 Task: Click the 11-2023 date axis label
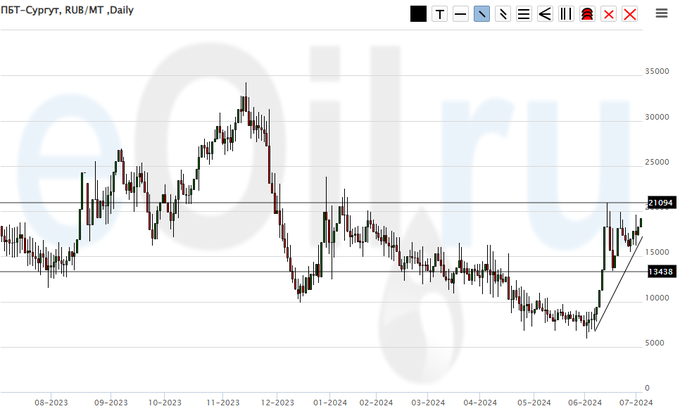(222, 402)
